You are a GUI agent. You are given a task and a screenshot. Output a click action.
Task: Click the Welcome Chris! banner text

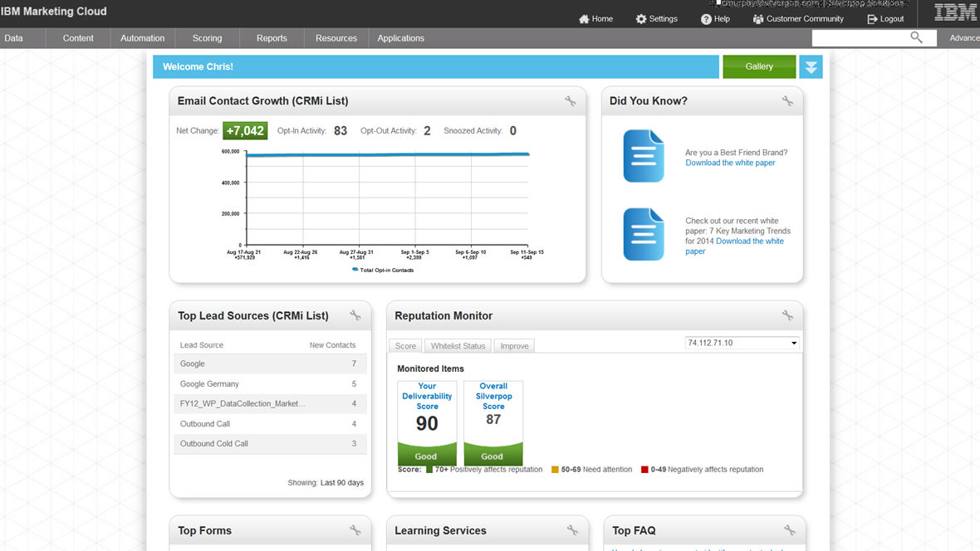click(198, 67)
